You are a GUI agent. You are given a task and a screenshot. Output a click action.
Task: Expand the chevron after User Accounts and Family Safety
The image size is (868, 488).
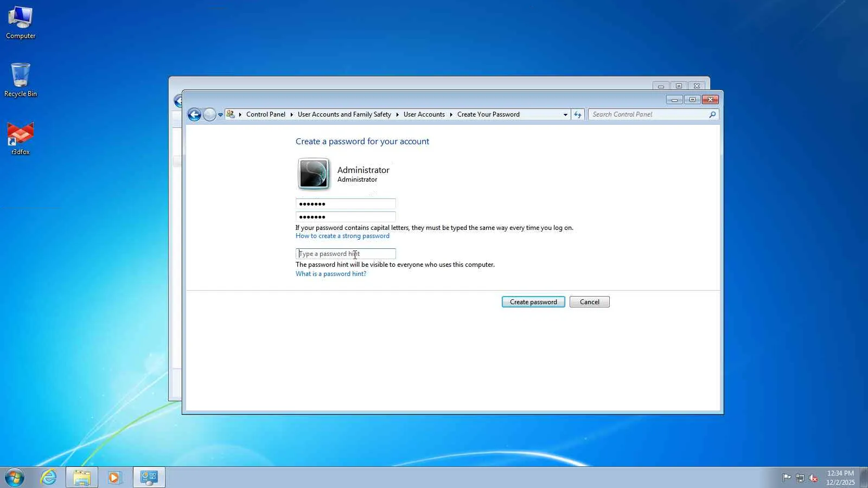(397, 114)
